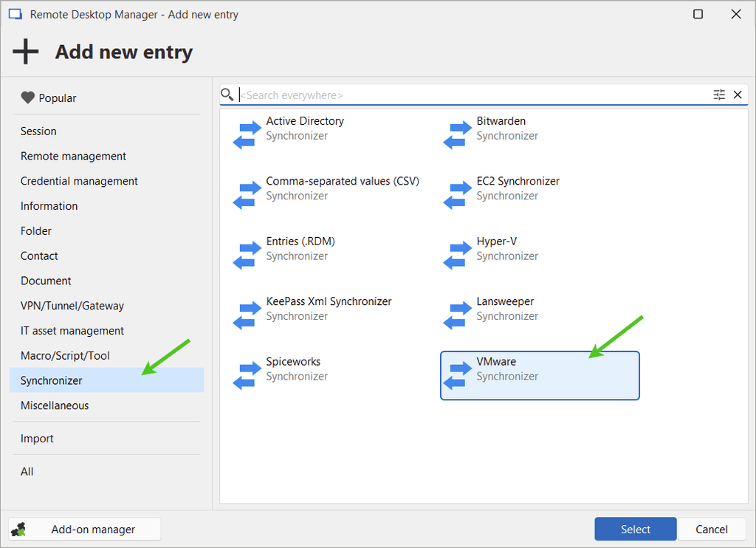The width and height of the screenshot is (756, 548).
Task: Pick the EC2 Synchronizer icon
Action: 458,194
